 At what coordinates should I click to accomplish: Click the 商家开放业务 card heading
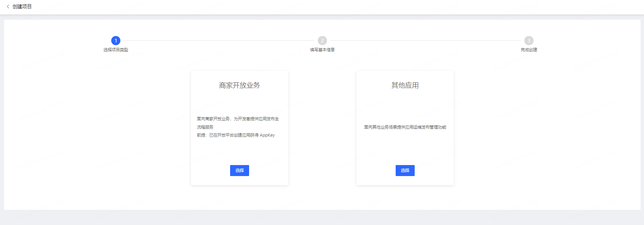click(240, 85)
